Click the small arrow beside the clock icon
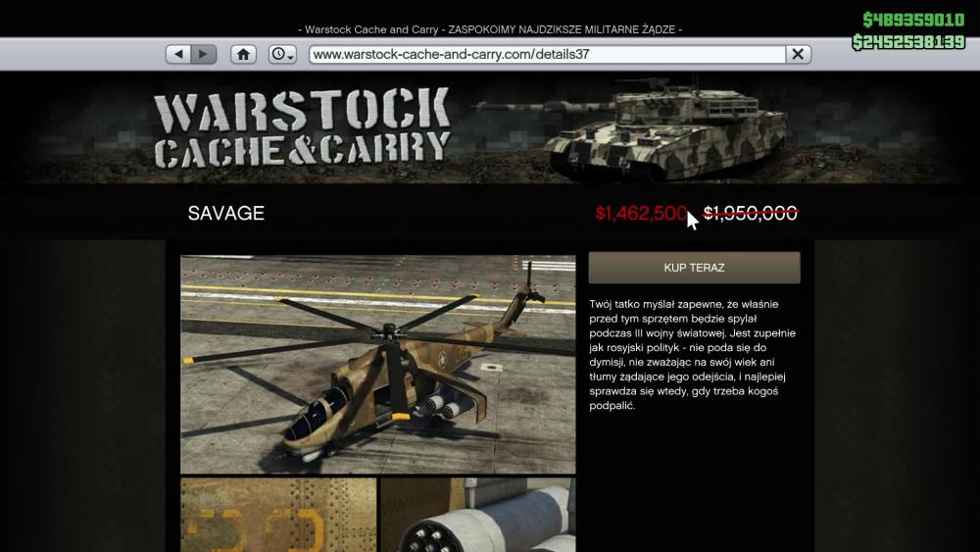This screenshot has height=552, width=980. pos(291,57)
